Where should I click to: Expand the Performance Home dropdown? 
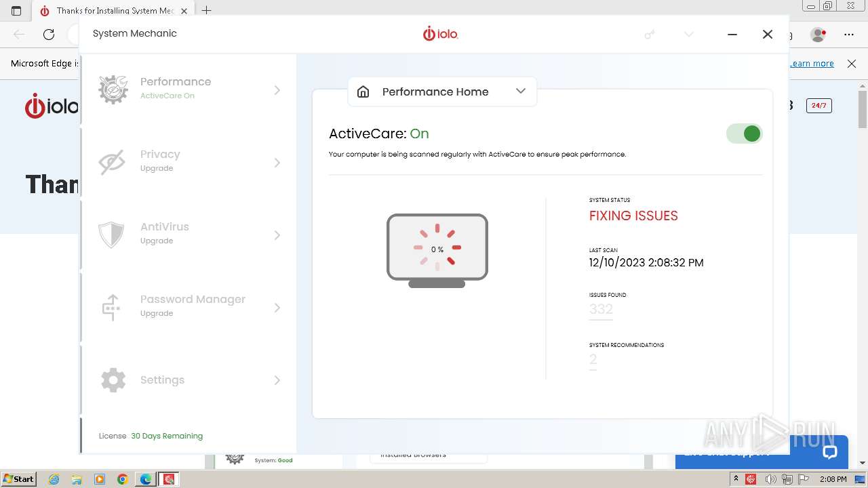click(x=521, y=91)
